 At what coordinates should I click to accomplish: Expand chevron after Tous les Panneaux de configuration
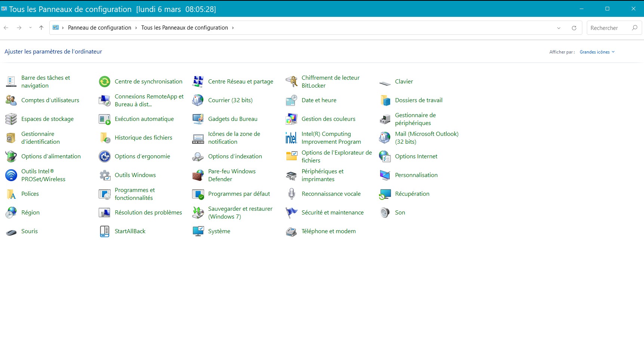(233, 28)
